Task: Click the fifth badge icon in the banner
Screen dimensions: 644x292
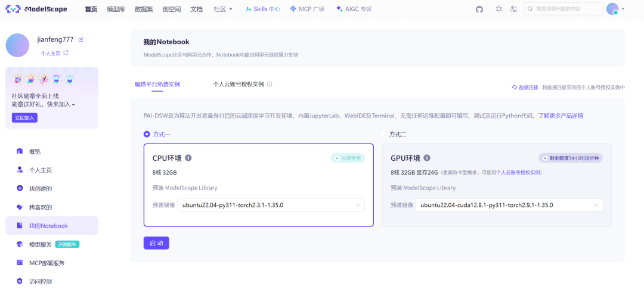Action: [x=70, y=79]
